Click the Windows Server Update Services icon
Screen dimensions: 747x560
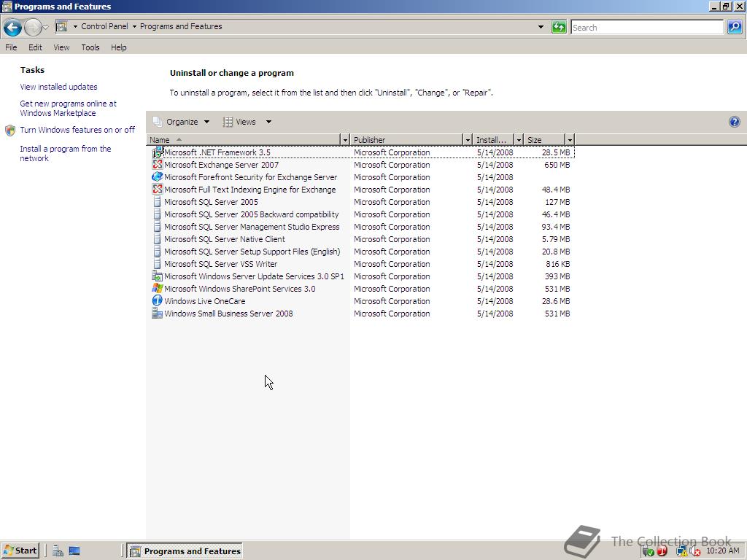[158, 276]
